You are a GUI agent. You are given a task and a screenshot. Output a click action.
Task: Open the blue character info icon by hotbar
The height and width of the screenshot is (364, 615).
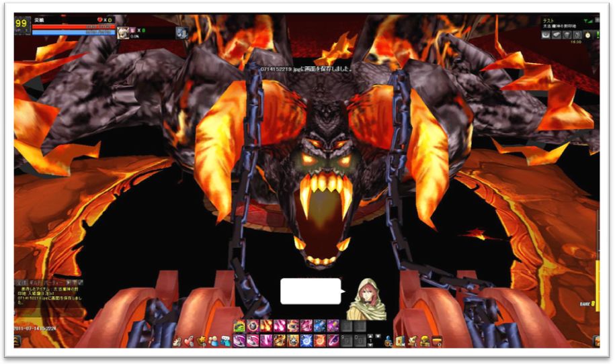point(388,341)
